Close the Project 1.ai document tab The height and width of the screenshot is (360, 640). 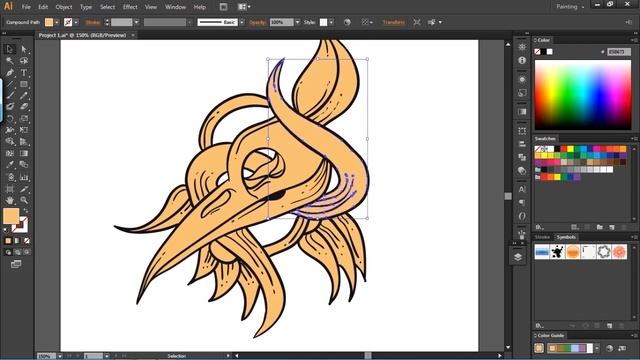tap(133, 36)
